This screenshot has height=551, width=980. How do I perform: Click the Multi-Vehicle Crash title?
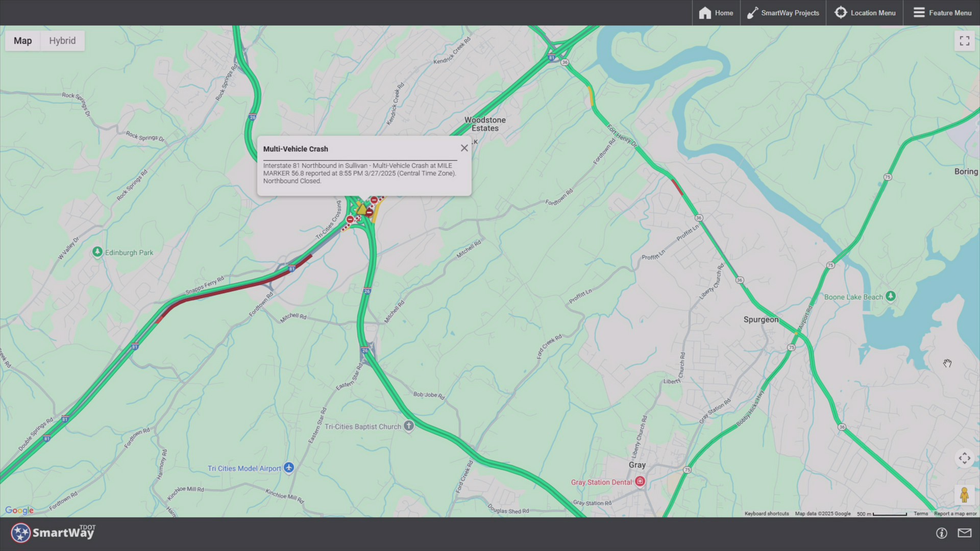[296, 149]
